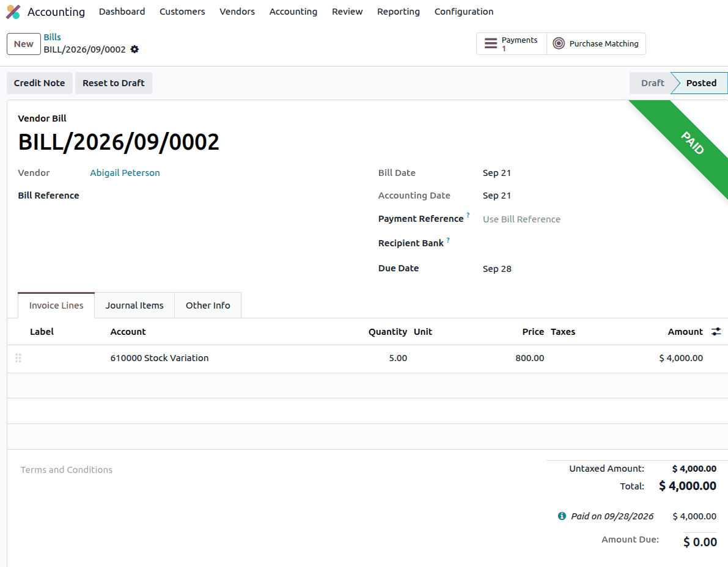Screen dimensions: 728x567
Task: Click the Payment Reference help question mark
Action: [468, 215]
